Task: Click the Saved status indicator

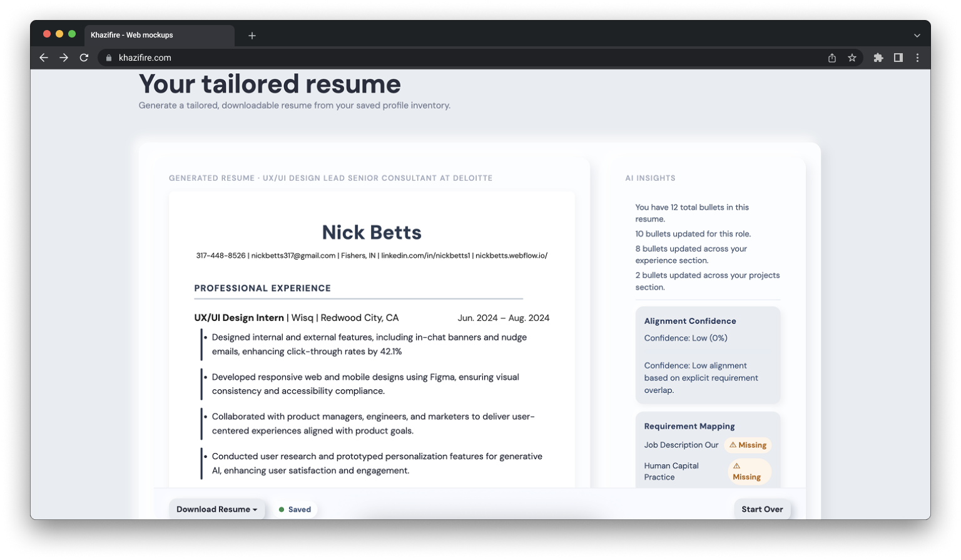Action: (x=295, y=509)
